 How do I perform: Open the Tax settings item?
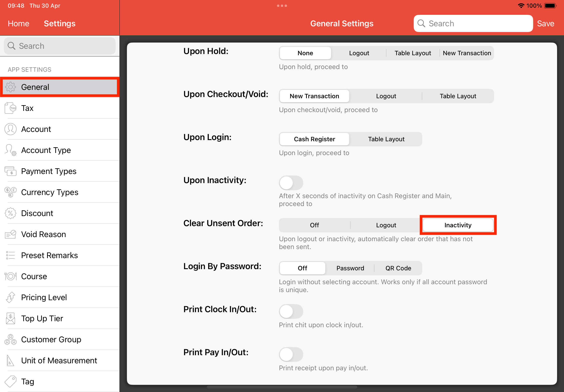(60, 108)
